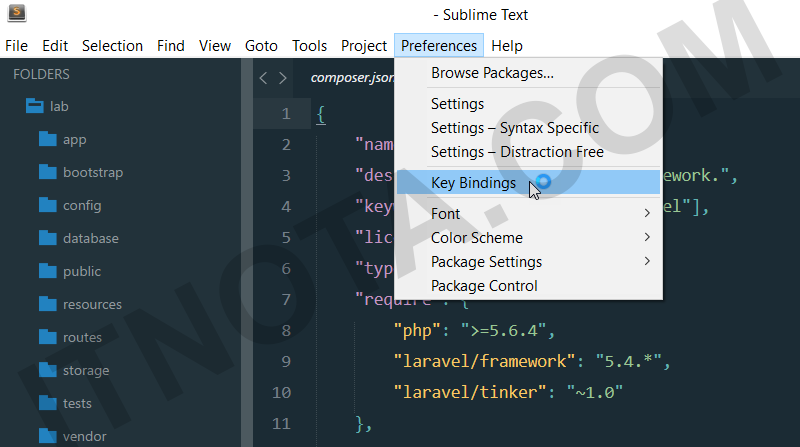Screen dimensions: 800x447
Task: Select the lab folder label
Action: [x=59, y=106]
